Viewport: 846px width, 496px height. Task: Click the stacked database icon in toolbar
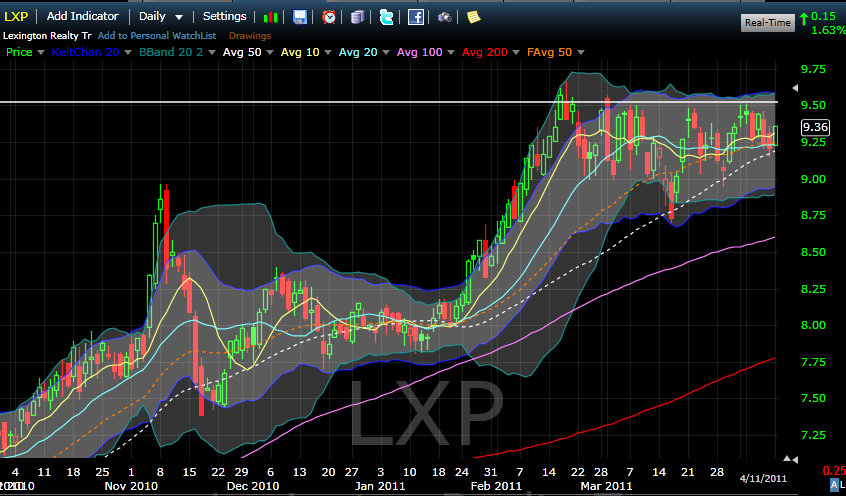358,17
